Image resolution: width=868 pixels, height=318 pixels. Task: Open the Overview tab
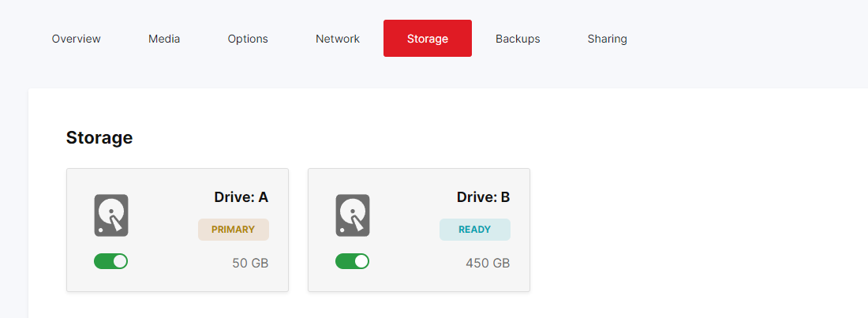[77, 39]
